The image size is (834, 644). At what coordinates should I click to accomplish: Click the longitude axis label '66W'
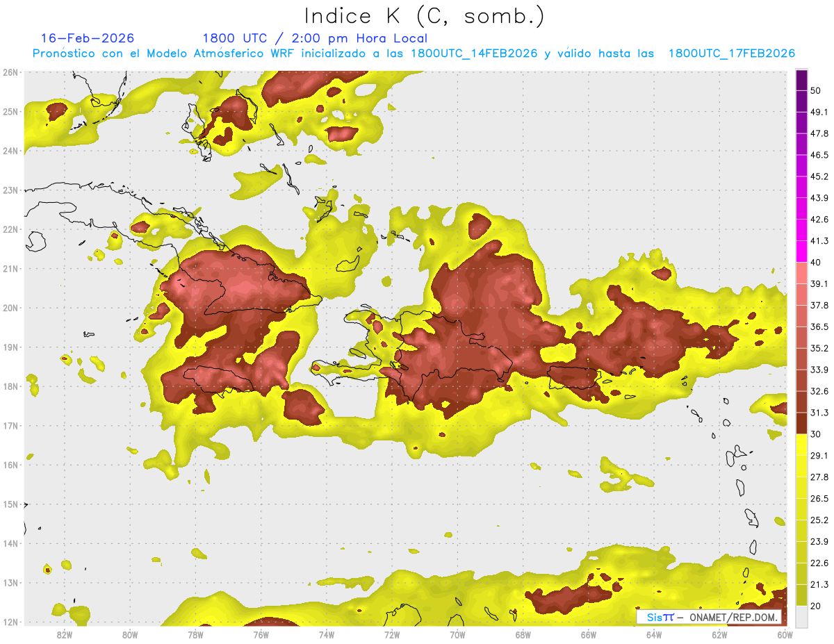[588, 634]
